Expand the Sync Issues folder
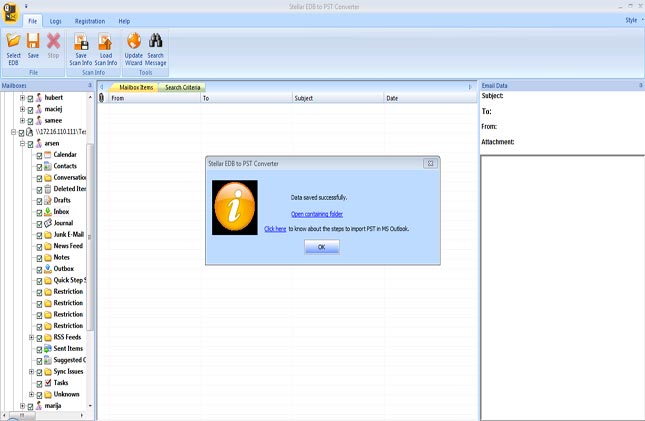The image size is (645, 421). pyautogui.click(x=31, y=371)
